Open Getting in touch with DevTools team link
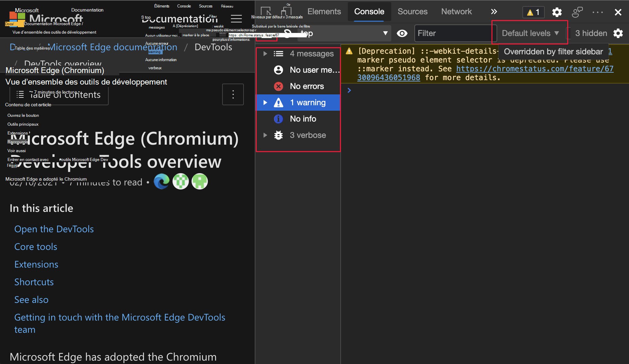629x364 pixels. [x=120, y=323]
